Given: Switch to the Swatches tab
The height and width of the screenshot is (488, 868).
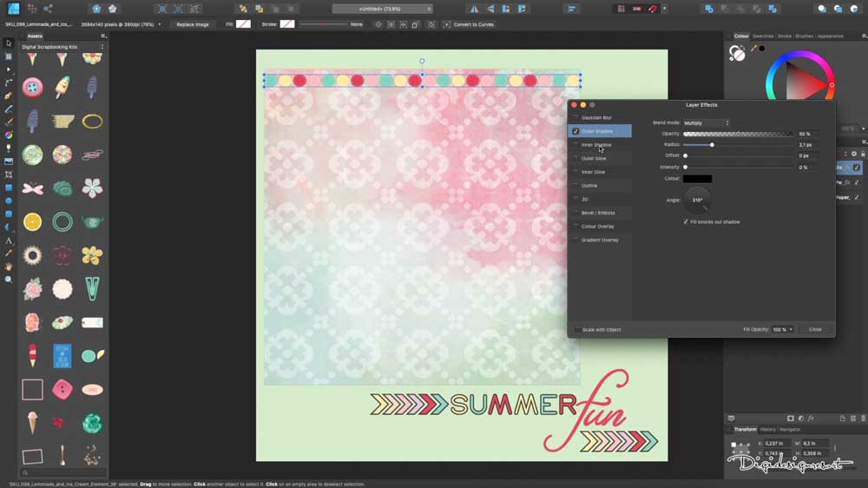Looking at the screenshot, I should [762, 36].
